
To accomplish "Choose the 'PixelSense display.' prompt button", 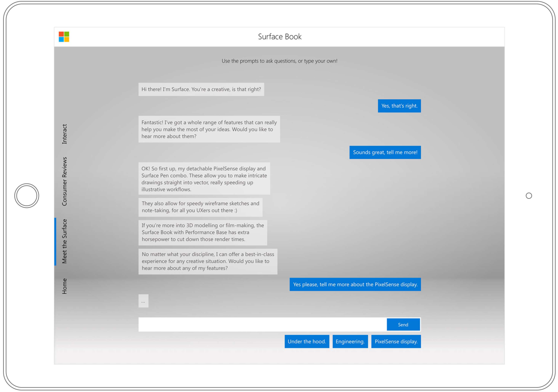I will [396, 341].
